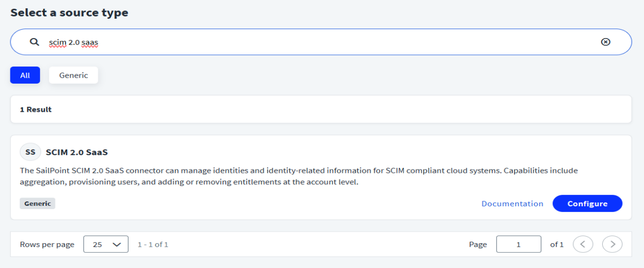
Task: Click the SailPoint connector description text
Action: point(298,176)
